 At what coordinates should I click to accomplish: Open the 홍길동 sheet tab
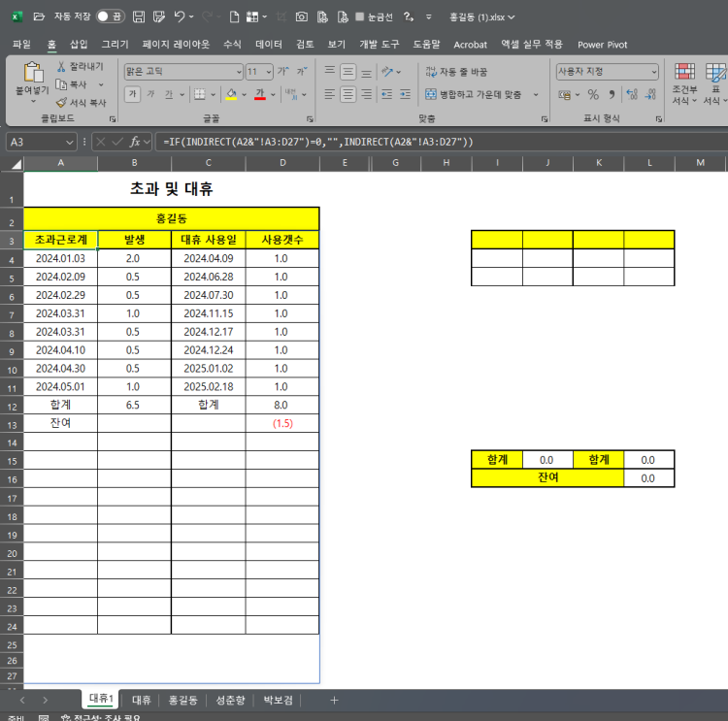[x=182, y=700]
